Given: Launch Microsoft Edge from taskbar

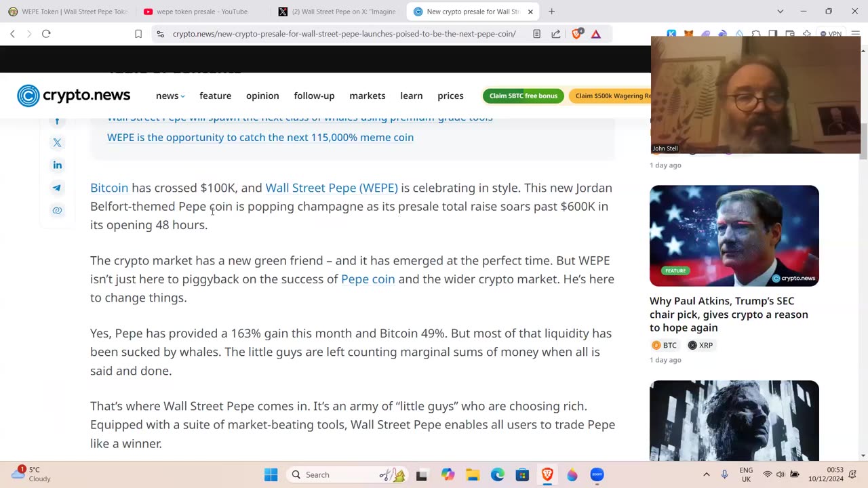Looking at the screenshot, I should point(498,474).
